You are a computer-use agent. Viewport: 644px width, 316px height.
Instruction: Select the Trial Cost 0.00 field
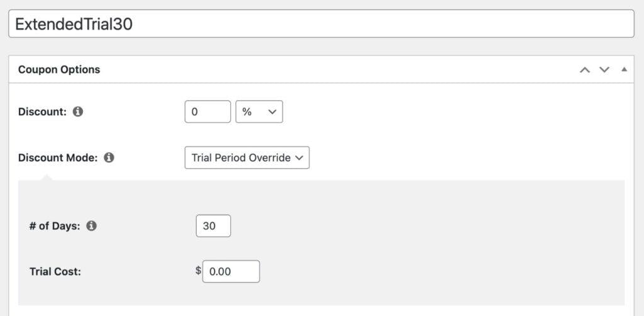tap(231, 271)
